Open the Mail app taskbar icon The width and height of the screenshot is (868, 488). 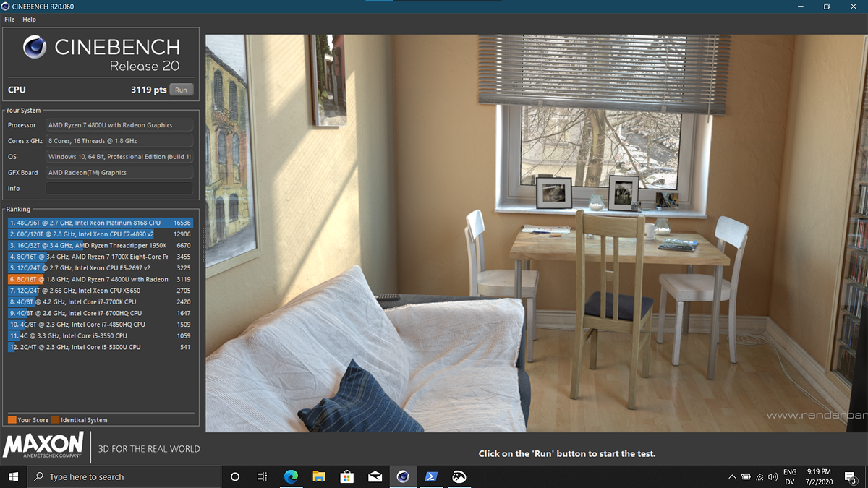tap(375, 476)
